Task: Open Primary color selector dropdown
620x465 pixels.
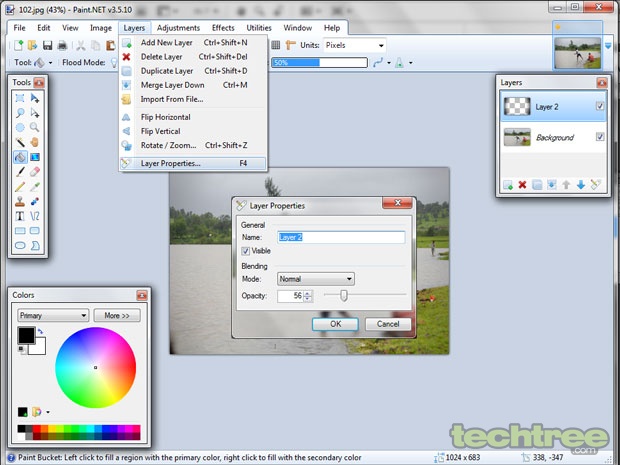Action: [x=53, y=316]
